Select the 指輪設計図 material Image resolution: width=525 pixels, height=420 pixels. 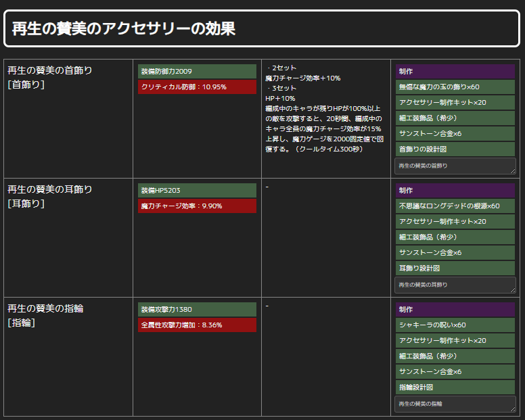point(455,388)
